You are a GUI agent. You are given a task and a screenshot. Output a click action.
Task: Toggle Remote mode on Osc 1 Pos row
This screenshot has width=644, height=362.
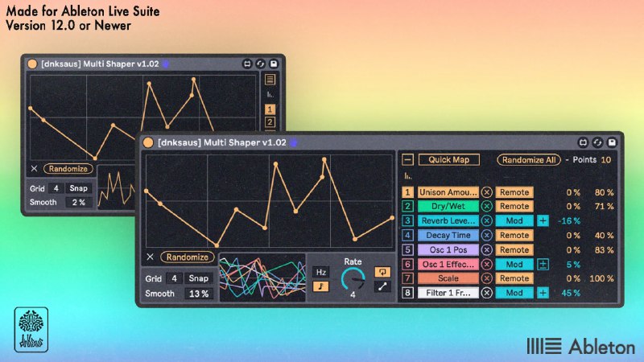tap(514, 249)
